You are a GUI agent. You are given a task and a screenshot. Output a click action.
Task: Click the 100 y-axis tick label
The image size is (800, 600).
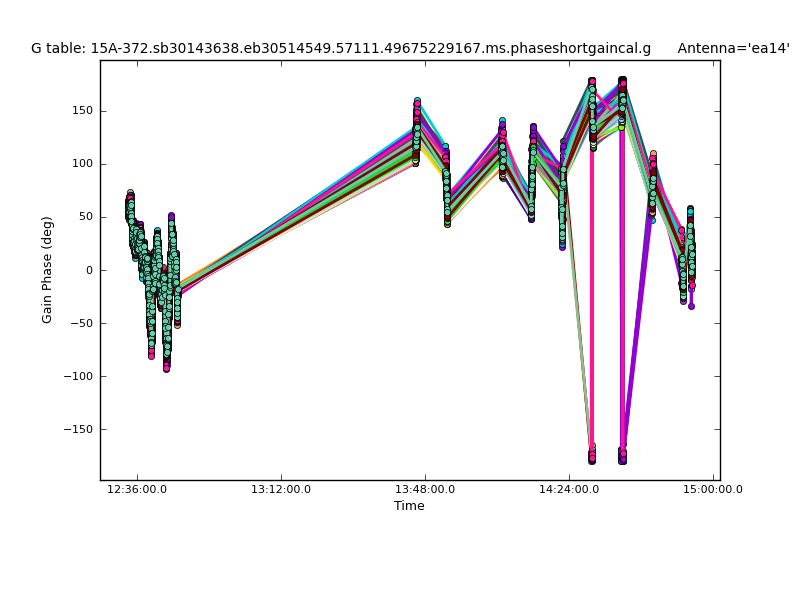82,164
